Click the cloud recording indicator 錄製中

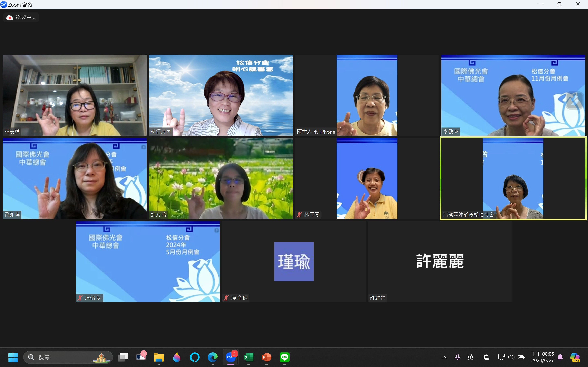tap(21, 17)
